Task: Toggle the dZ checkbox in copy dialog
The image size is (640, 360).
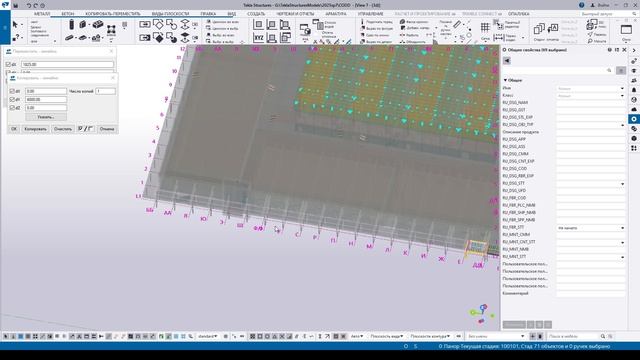Action: click(12, 108)
